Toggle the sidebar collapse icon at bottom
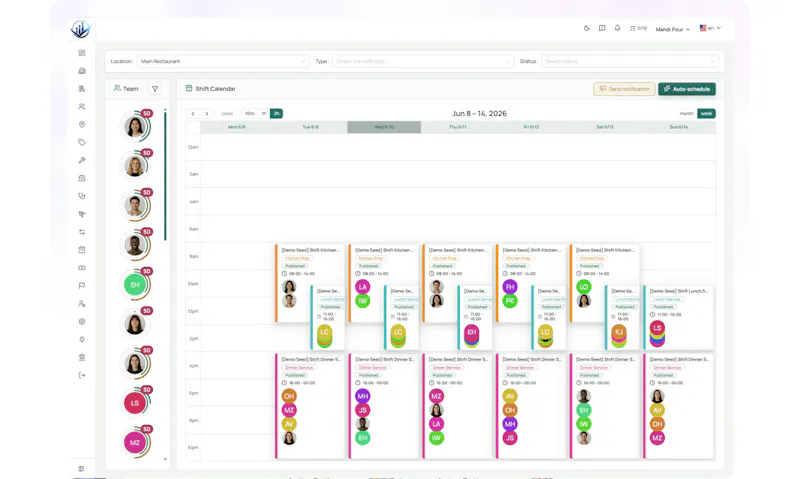This screenshot has height=479, width=800. click(81, 468)
